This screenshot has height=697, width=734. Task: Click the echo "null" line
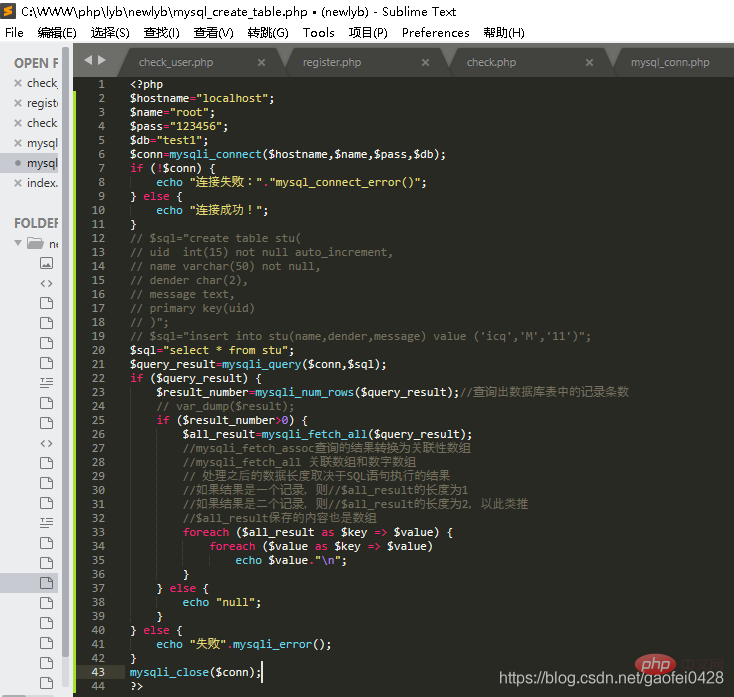coord(222,602)
